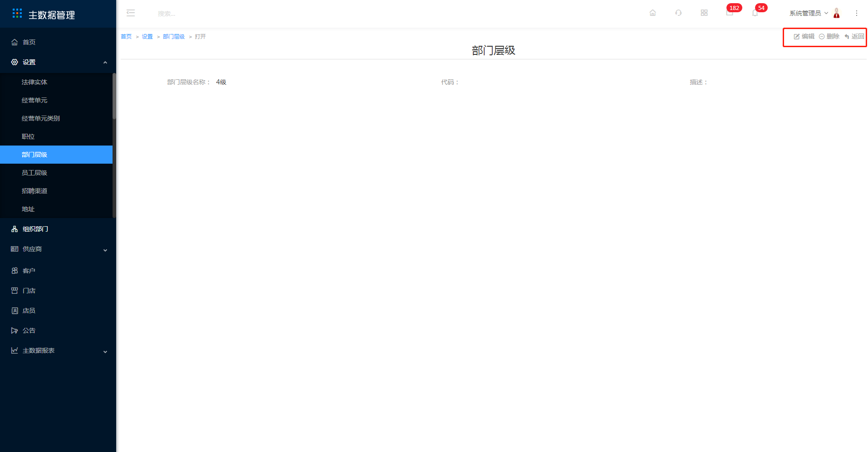The height and width of the screenshot is (452, 868).
Task: Click the 部门层级名称 field label
Action: 189,82
